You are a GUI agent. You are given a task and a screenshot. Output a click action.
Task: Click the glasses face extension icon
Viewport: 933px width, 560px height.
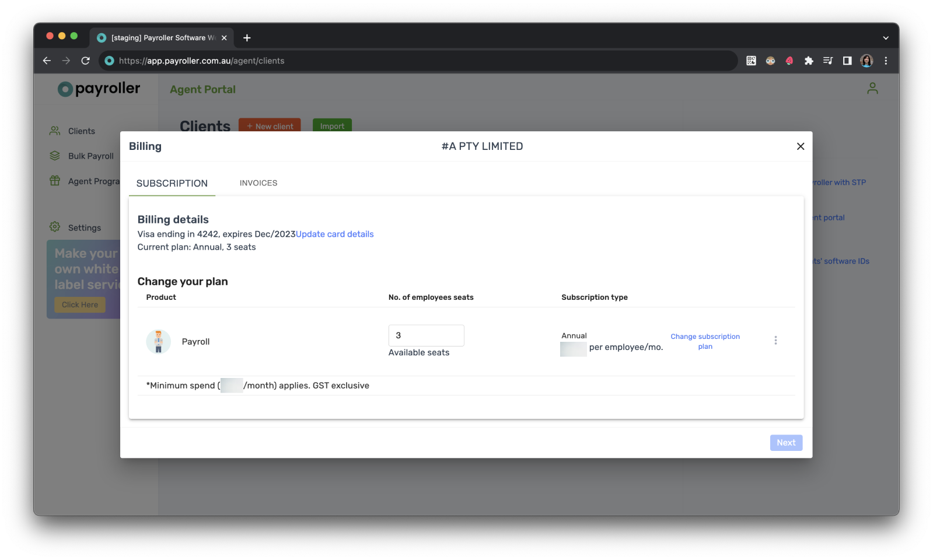click(770, 61)
